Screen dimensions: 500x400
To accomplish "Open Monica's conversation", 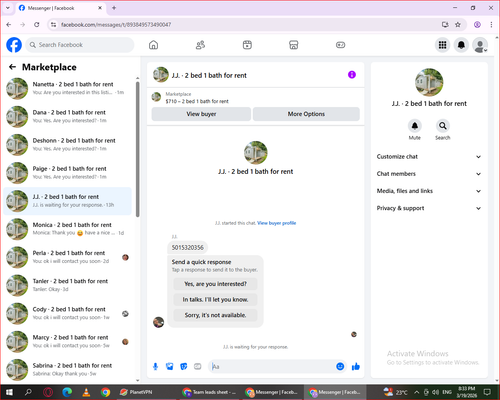I will click(68, 229).
